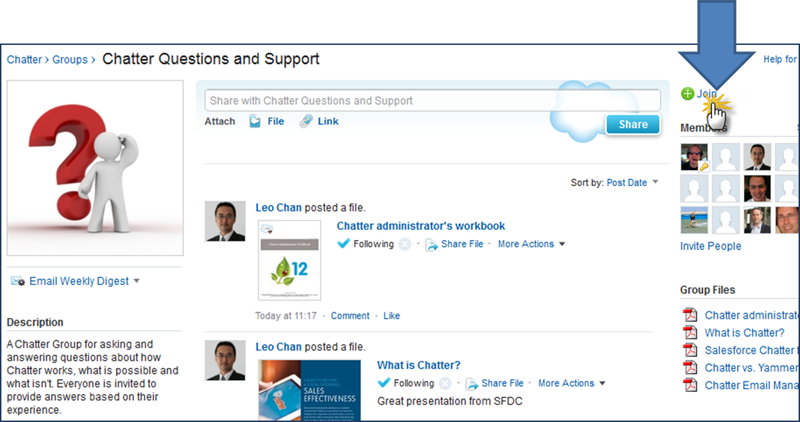Click the Attach File icon
Viewport: 800px width, 422px height.
[x=255, y=121]
